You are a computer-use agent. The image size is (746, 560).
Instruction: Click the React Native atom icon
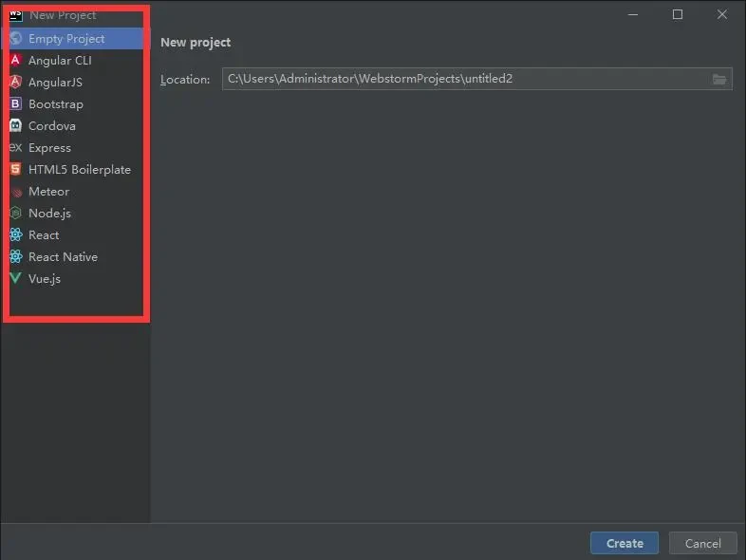15,257
